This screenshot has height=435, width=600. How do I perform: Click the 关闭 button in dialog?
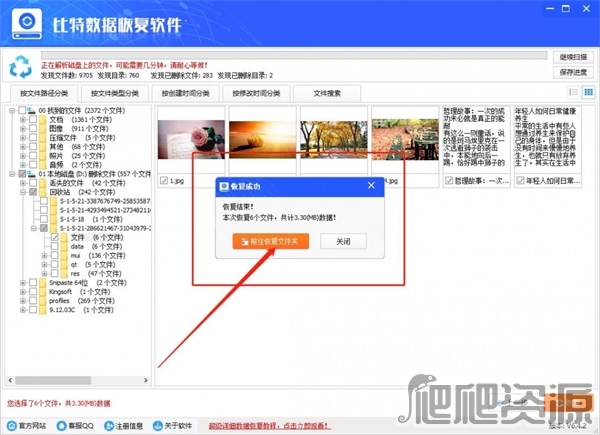click(343, 241)
